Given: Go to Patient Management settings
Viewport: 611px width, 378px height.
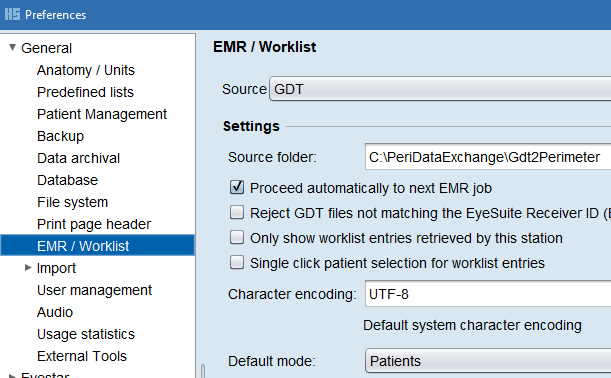Looking at the screenshot, I should 102,114.
